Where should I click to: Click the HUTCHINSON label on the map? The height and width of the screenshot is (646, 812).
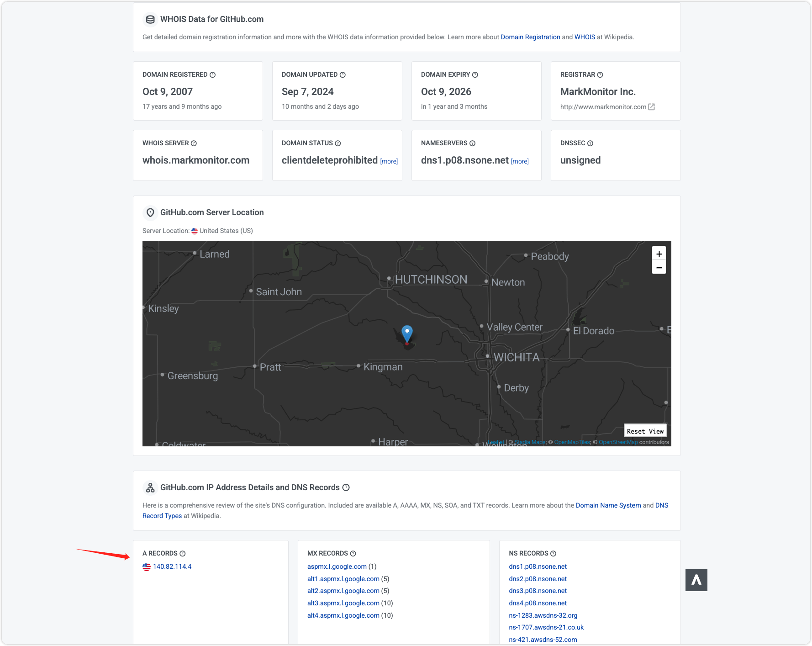point(431,280)
